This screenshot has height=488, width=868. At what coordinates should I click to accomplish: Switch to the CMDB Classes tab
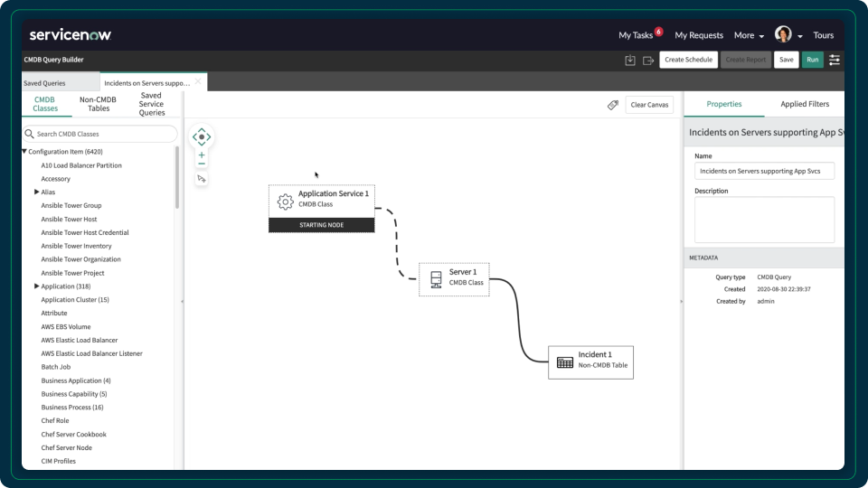click(45, 104)
